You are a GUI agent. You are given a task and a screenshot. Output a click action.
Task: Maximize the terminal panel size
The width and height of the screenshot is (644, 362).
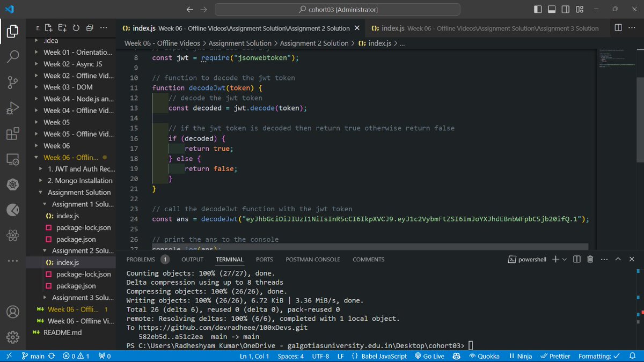click(x=617, y=259)
